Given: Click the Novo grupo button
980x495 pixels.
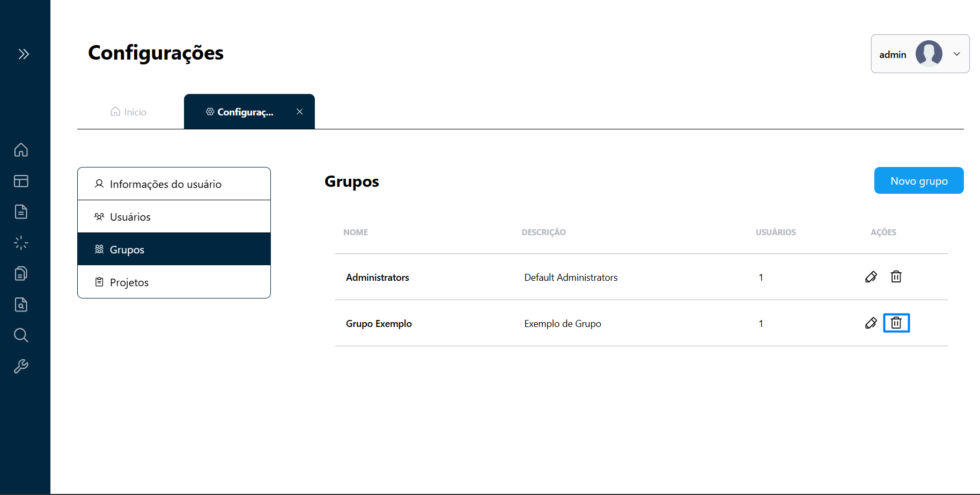Looking at the screenshot, I should click(918, 180).
